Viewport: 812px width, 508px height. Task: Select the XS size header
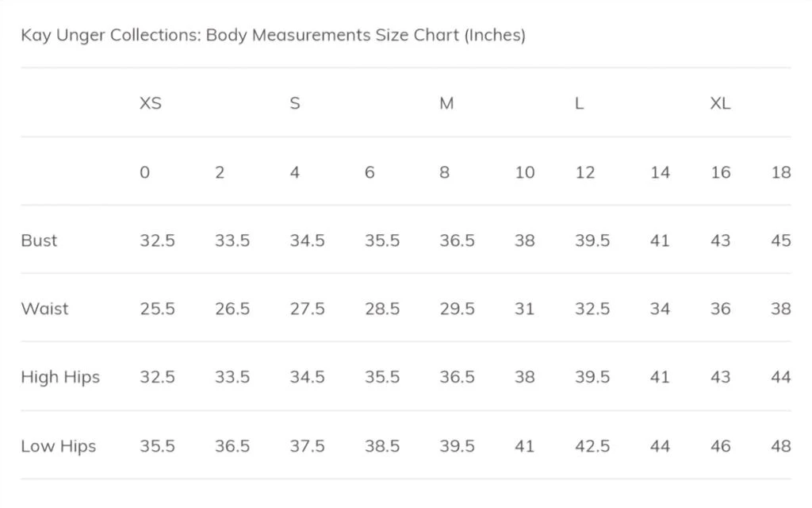[x=151, y=103]
